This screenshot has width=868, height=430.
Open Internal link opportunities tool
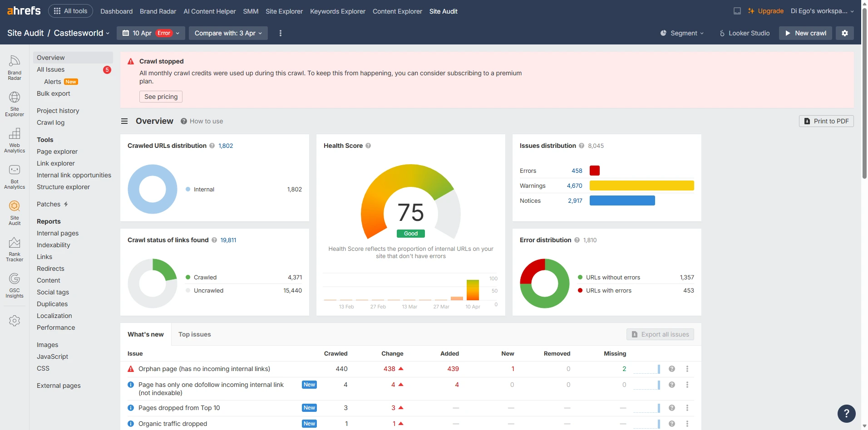pos(74,175)
